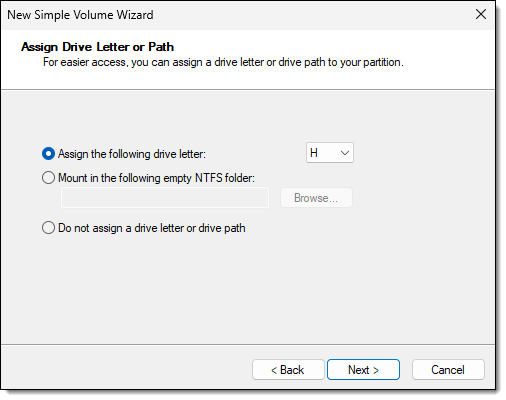Click the word 'Cancel' at the bottom right
This screenshot has height=400, width=506.
tap(448, 370)
